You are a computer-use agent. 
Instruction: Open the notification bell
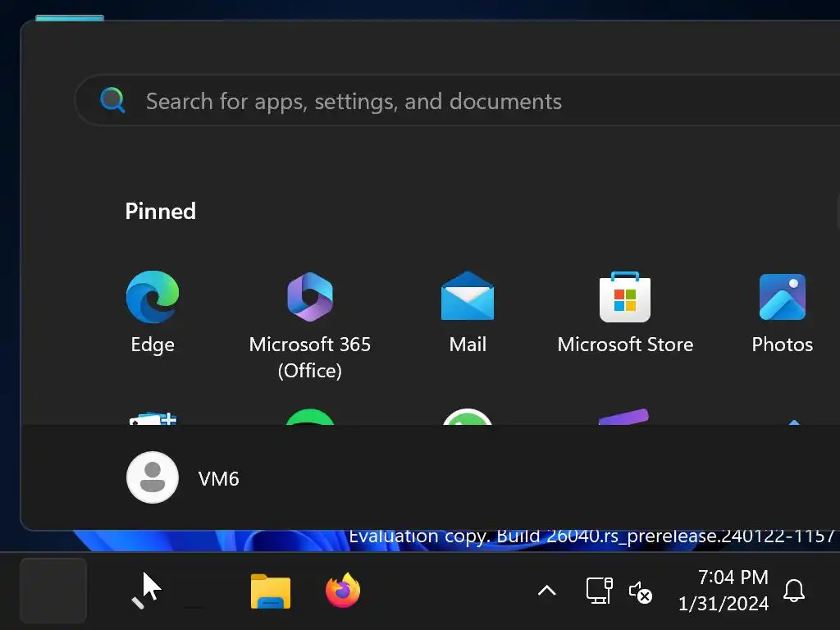[794, 591]
